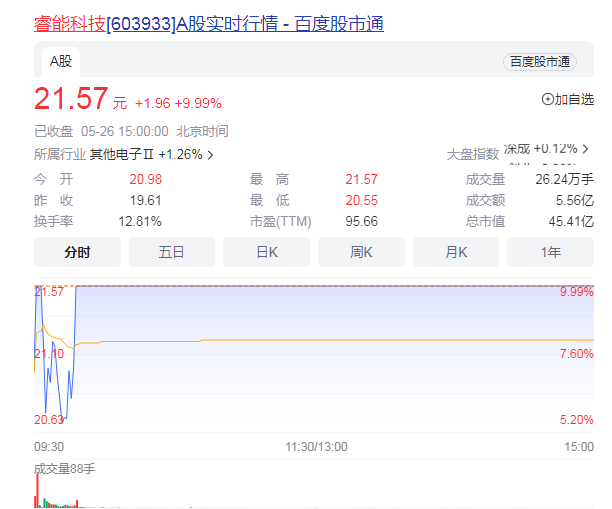The image size is (612, 509).
Task: Open the 睿能科技 A股实时行情 title link
Action: coord(208,24)
